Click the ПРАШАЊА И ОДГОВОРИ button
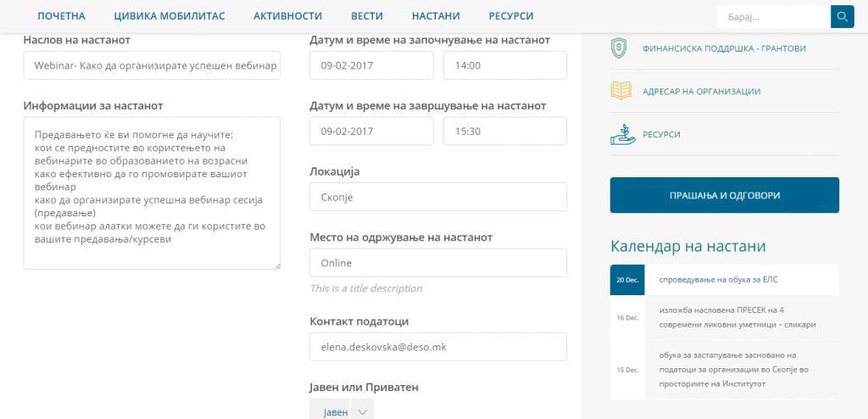868x419 pixels. 725,195
